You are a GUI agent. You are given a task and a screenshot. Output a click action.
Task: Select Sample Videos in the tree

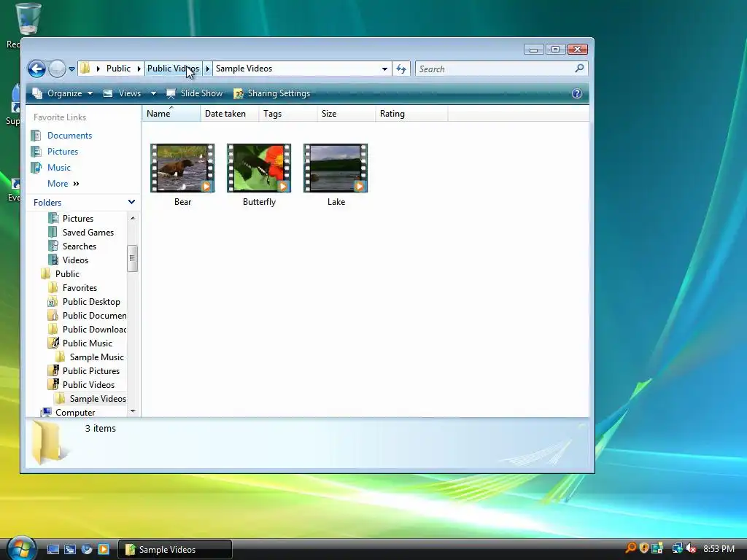click(98, 398)
